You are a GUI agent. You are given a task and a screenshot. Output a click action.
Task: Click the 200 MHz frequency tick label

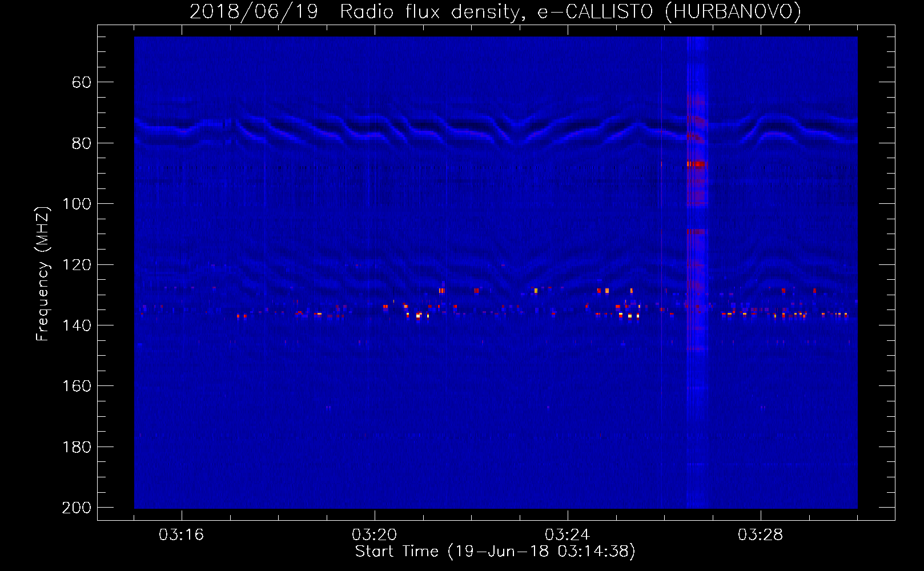click(x=77, y=508)
